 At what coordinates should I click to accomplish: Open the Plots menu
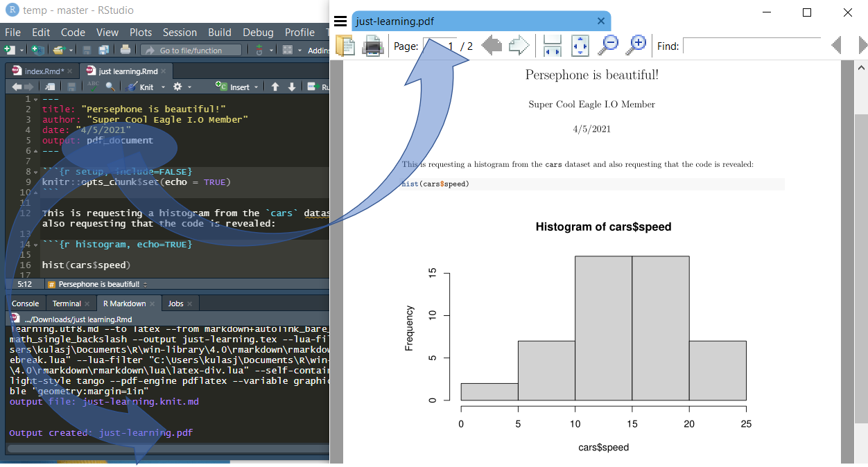(x=141, y=33)
